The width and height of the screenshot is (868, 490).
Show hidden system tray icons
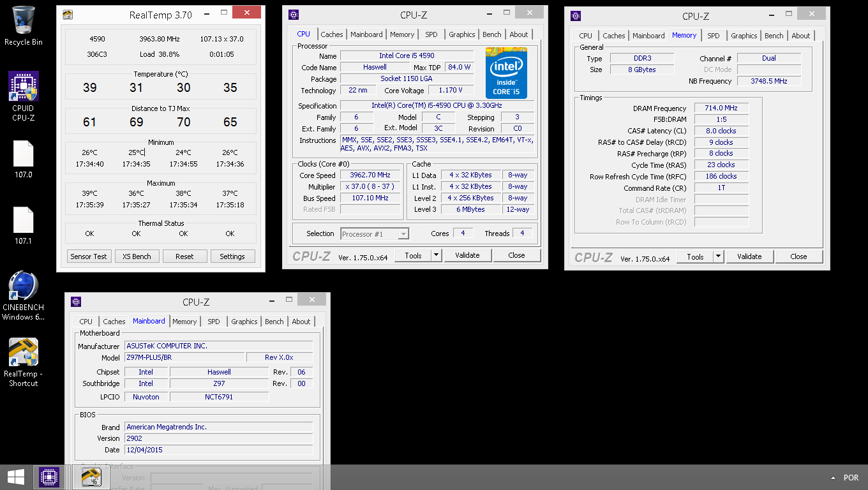pos(833,478)
